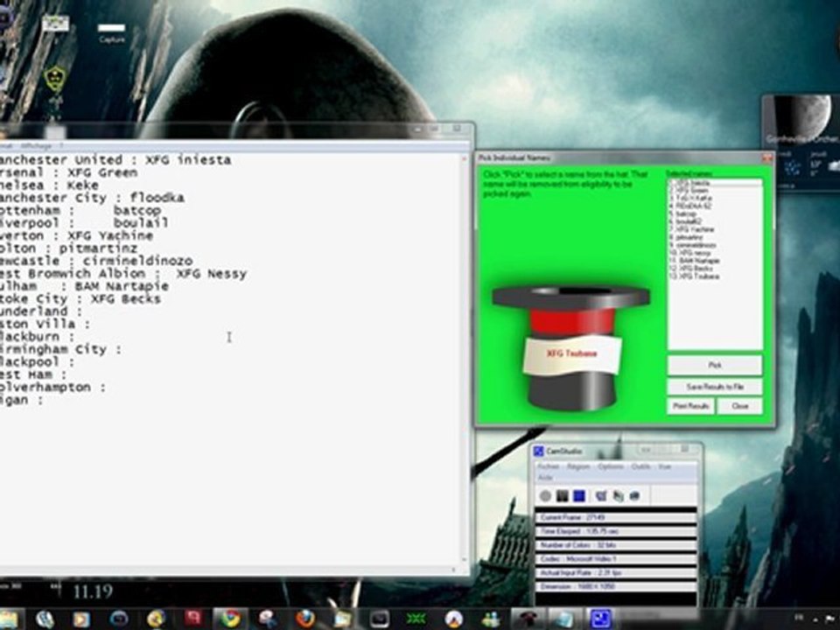Open the Region menu in CamStudio
Viewport: 840px width, 630px height.
click(x=578, y=467)
